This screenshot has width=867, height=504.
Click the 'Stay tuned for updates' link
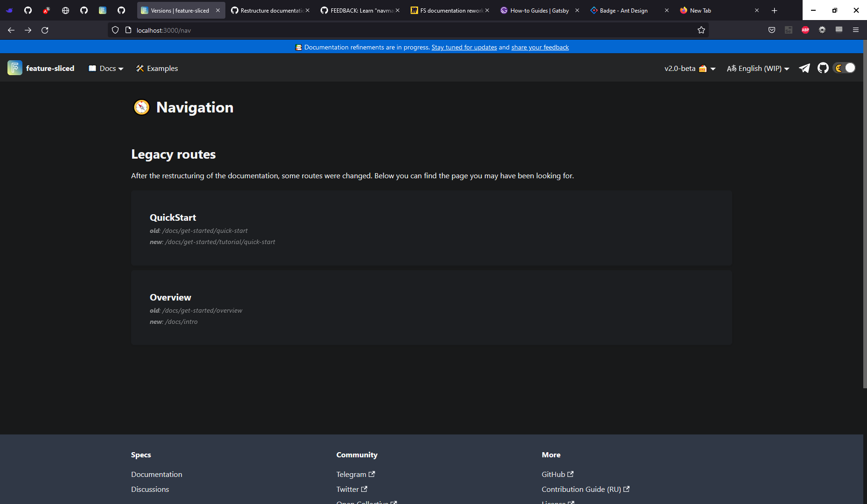464,47
